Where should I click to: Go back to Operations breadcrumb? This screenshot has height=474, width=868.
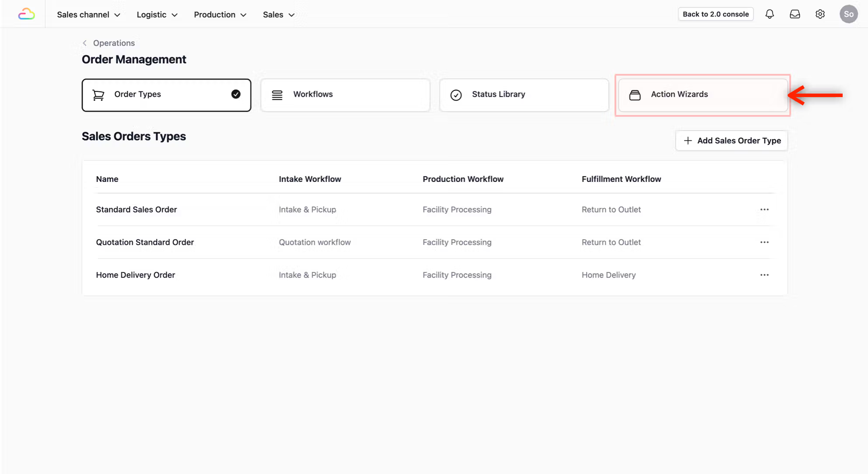113,43
